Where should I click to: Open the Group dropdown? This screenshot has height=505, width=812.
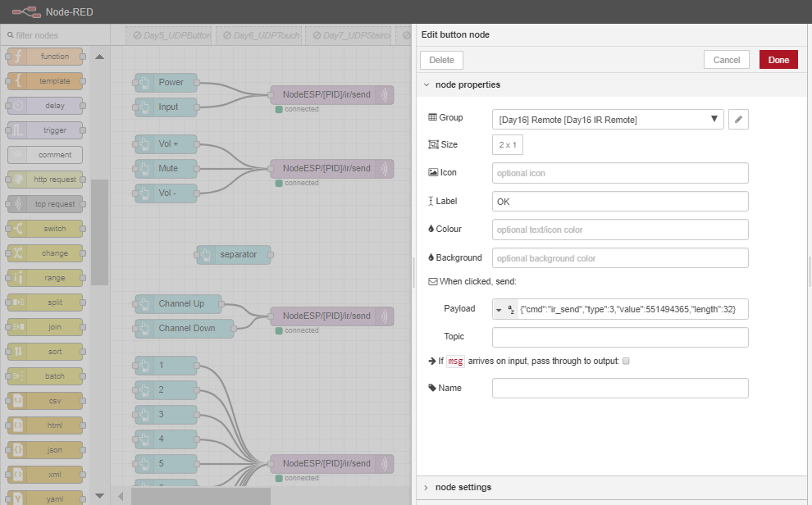point(608,120)
